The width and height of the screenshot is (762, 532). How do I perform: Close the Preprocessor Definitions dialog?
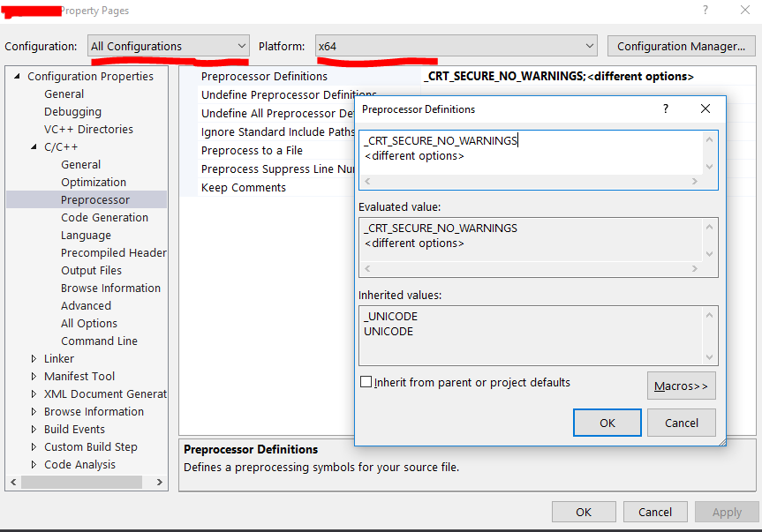tap(705, 109)
